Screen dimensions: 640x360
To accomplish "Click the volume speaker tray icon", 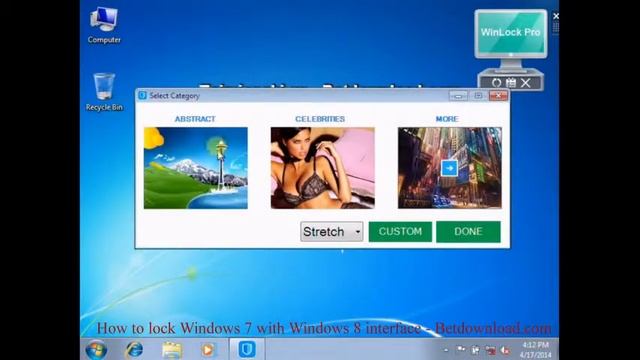I will coord(505,350).
